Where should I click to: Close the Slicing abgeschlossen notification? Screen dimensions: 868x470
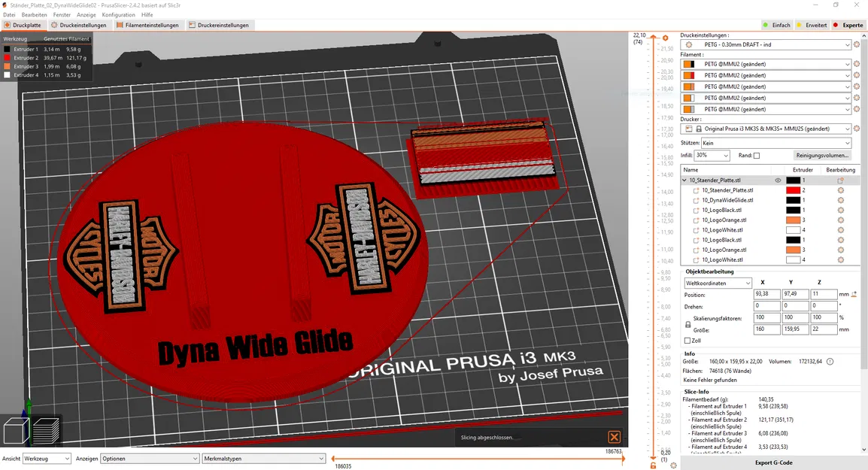(x=614, y=438)
